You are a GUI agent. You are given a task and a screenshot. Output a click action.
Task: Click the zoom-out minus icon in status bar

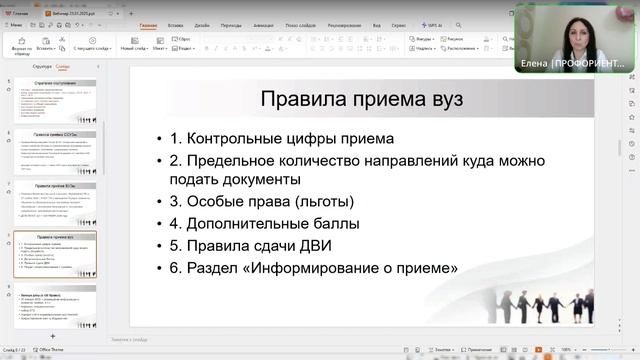click(584, 350)
